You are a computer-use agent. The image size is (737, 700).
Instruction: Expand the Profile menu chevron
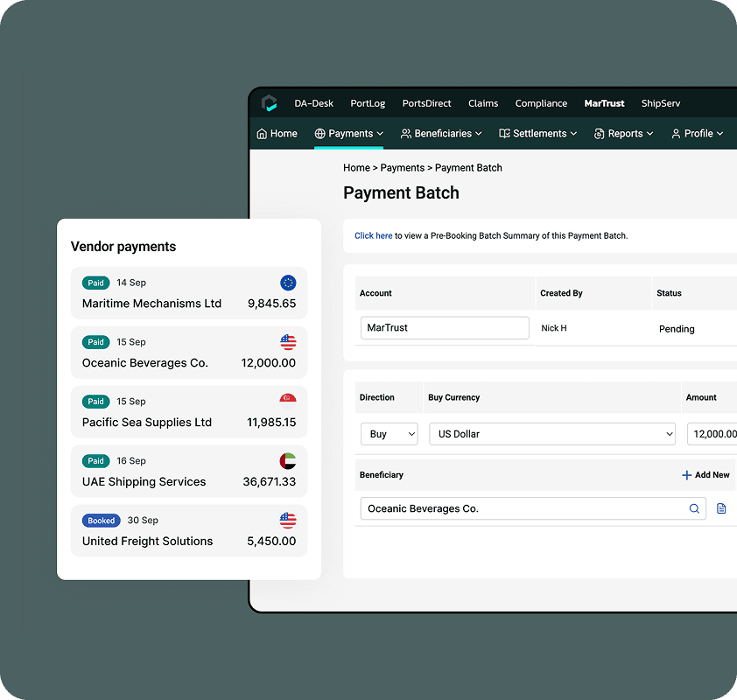pyautogui.click(x=719, y=133)
